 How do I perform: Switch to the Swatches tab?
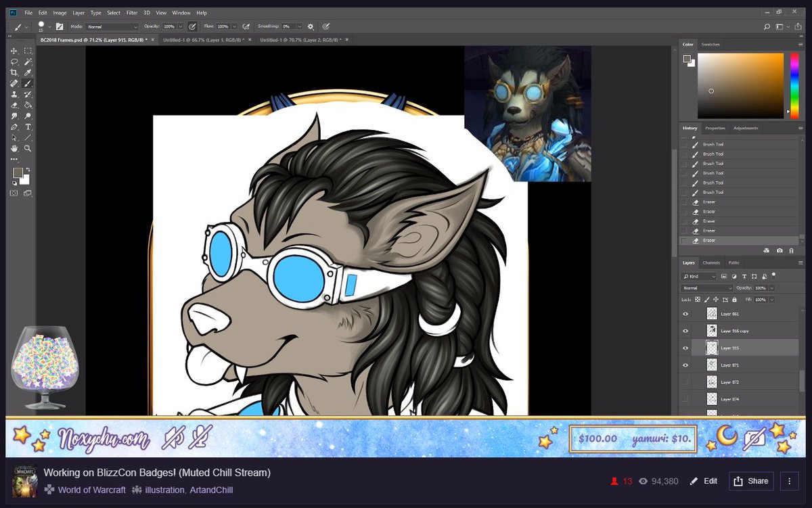(x=710, y=45)
